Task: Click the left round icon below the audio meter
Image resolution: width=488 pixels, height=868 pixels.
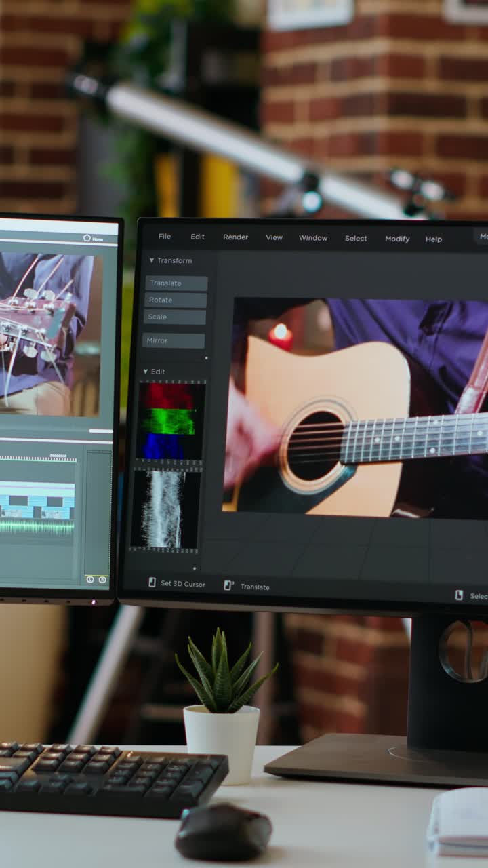Action: (x=90, y=579)
